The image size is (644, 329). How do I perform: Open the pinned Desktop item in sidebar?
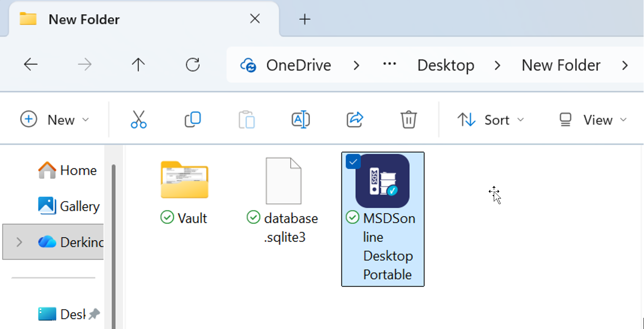click(x=62, y=314)
